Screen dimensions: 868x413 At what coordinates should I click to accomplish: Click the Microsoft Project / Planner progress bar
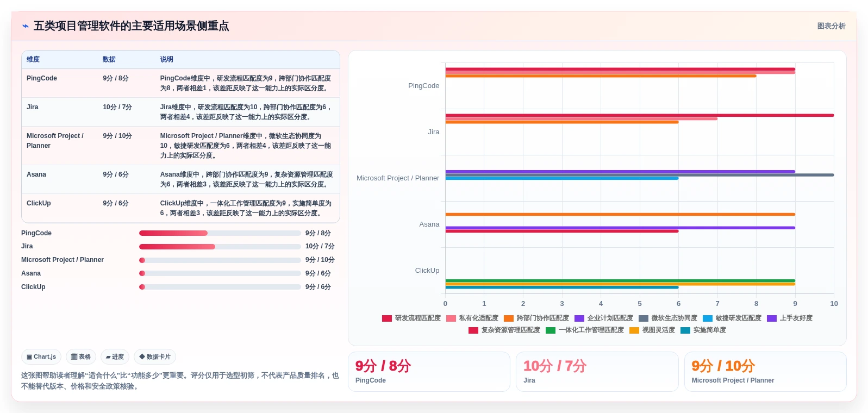220,260
